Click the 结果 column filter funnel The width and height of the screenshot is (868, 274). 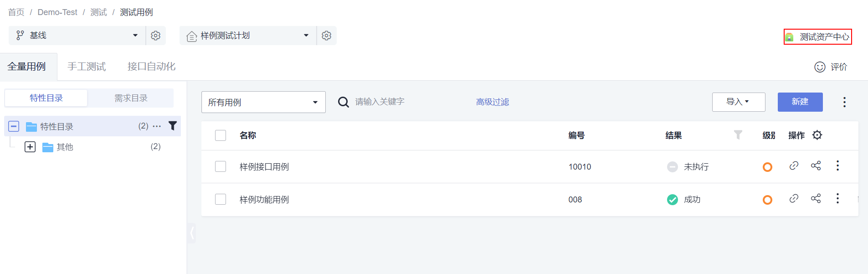738,134
